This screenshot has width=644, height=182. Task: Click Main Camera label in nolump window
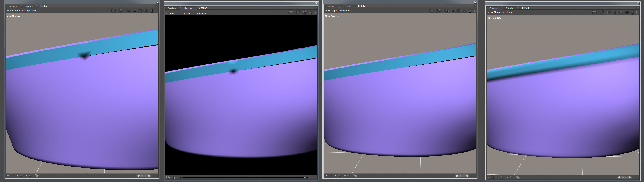point(494,18)
